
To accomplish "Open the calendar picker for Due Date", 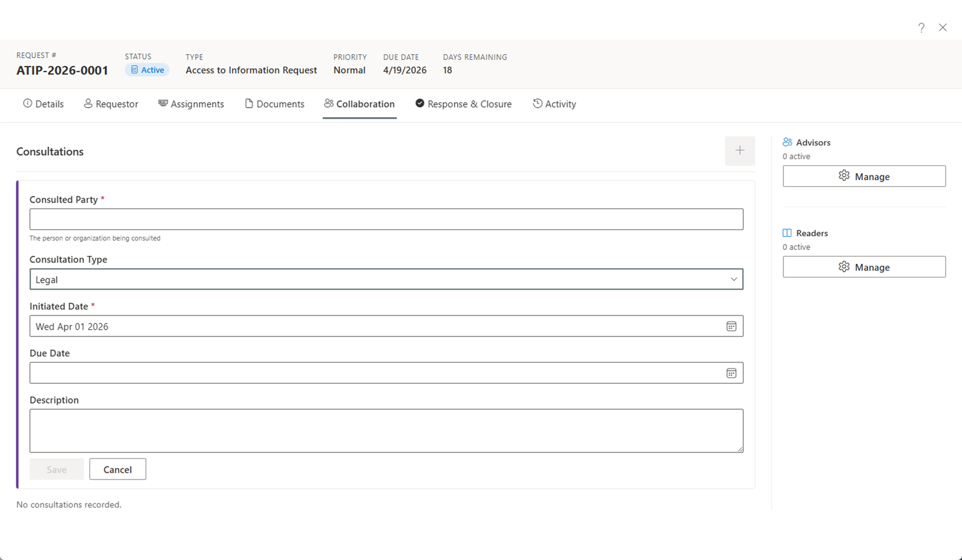I will pos(732,373).
